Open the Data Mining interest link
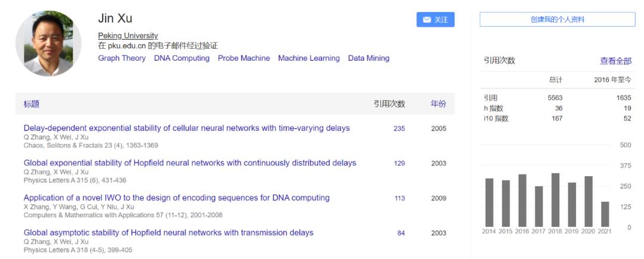Screen dimensions: 644x259 (369, 58)
